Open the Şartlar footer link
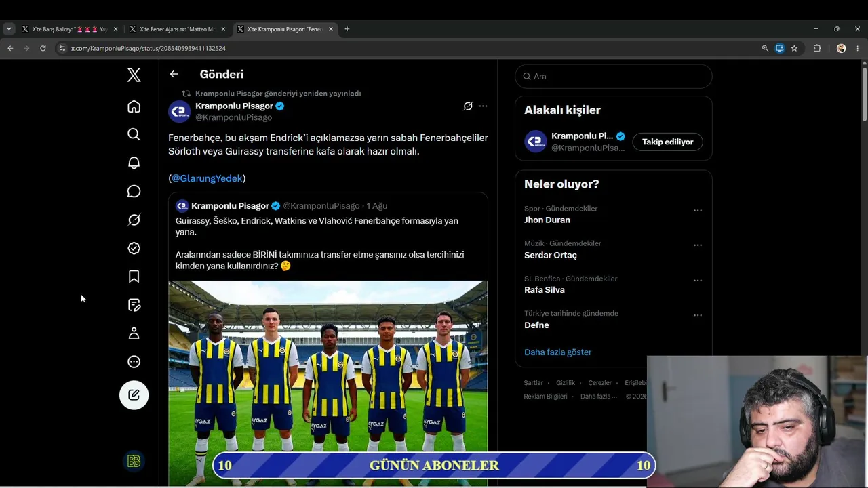 (x=534, y=383)
